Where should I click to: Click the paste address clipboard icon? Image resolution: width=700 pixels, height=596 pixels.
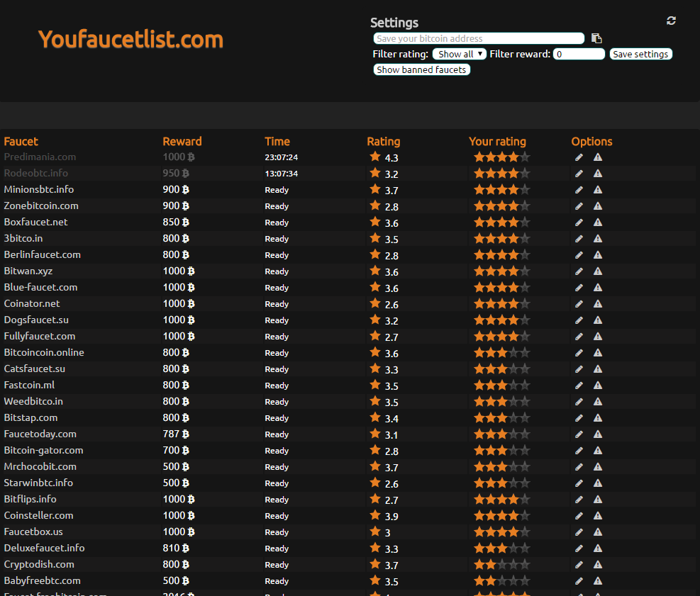596,38
